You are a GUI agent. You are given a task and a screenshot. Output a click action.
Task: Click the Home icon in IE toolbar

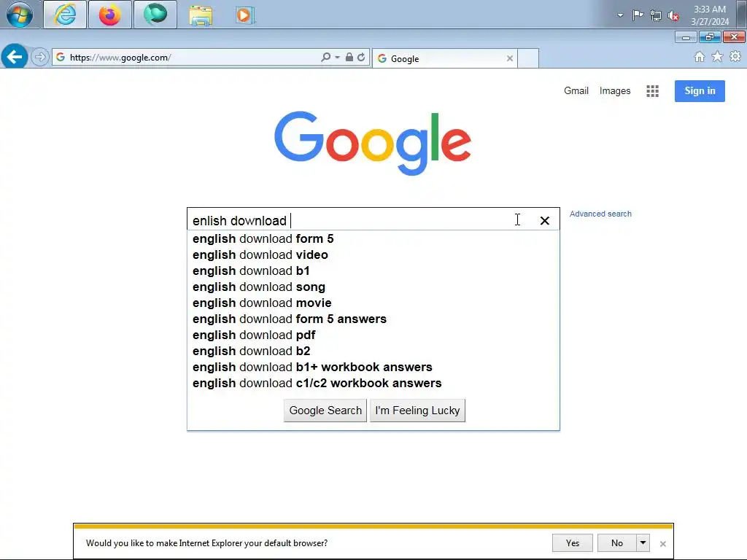point(700,57)
